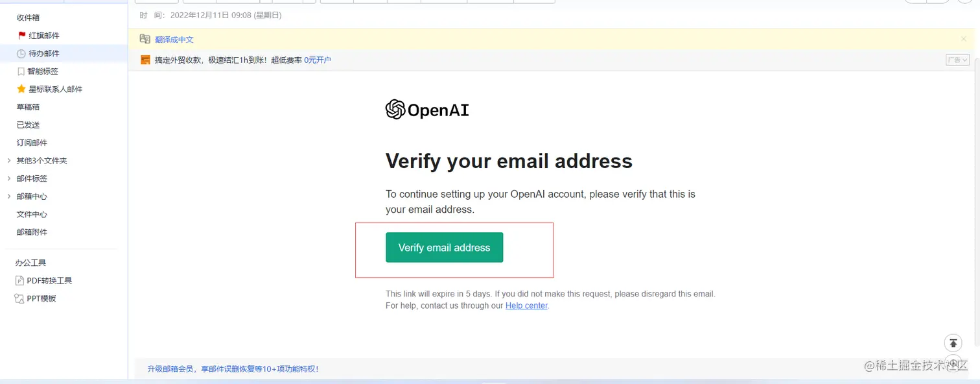Open the Help center link
Image resolution: width=980 pixels, height=384 pixels.
526,306
